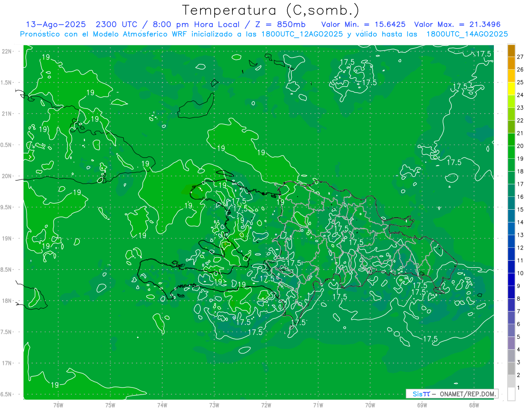532x411 pixels.
Task: Click the legend swatch between 26 and 27
Action: click(x=511, y=63)
